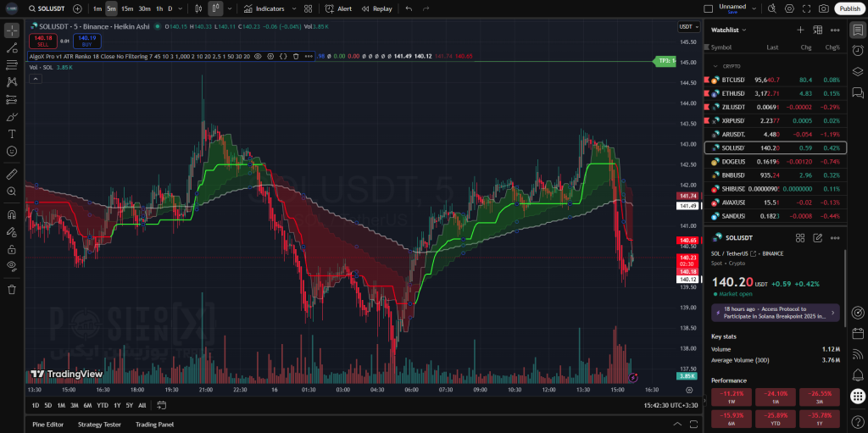
Task: Select the trend line drawing tool
Action: [x=11, y=47]
